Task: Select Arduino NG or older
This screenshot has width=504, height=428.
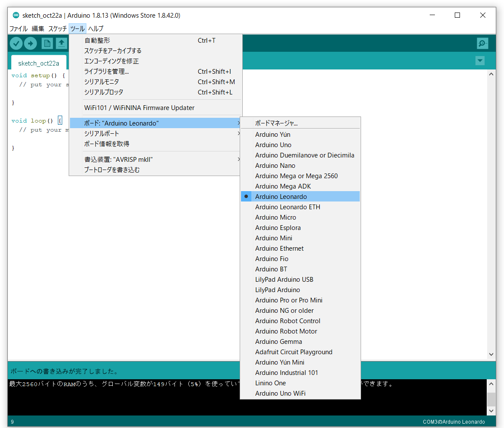Action: (x=300, y=311)
